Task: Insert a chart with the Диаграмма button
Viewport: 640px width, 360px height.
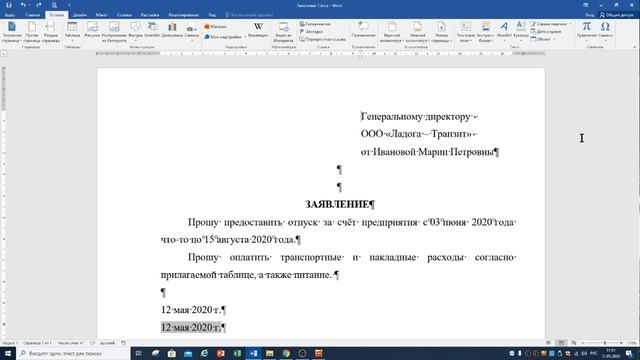Action: (172, 31)
